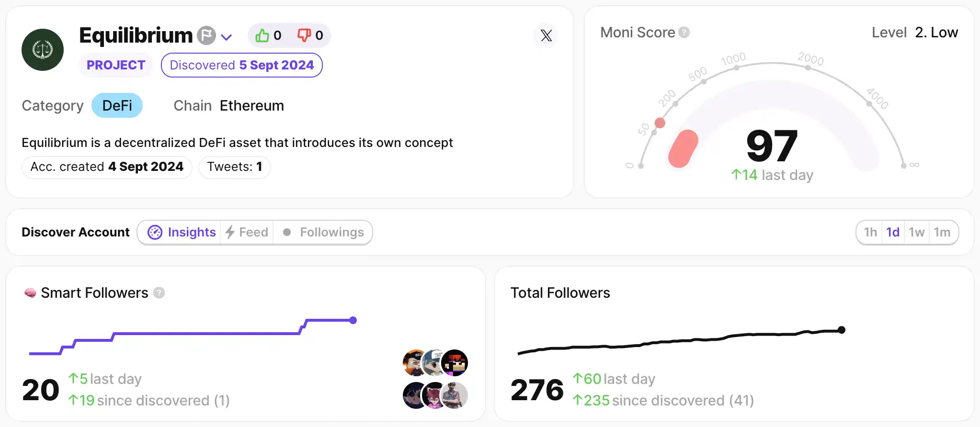Click the thumbs up vote icon

262,35
